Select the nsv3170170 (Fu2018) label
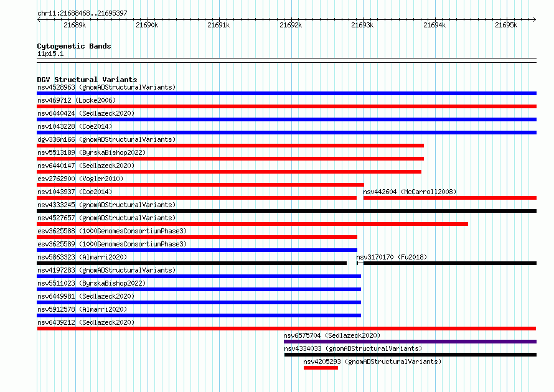This screenshot has height=392, width=554. tap(392, 257)
